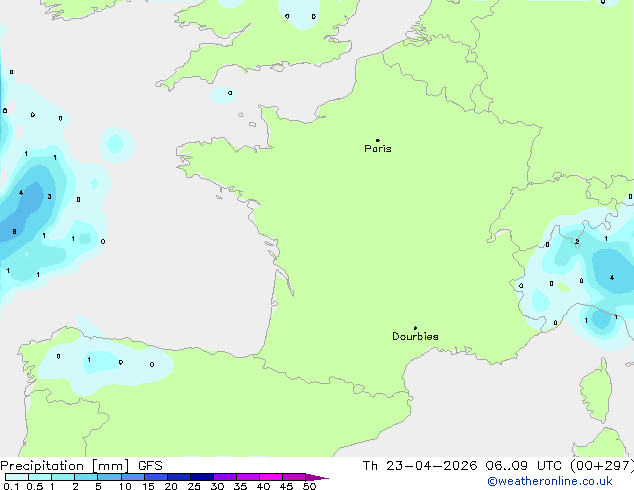634x490 pixels.
Task: Click the legend swatch between 35 and 40
Action: [x=248, y=477]
